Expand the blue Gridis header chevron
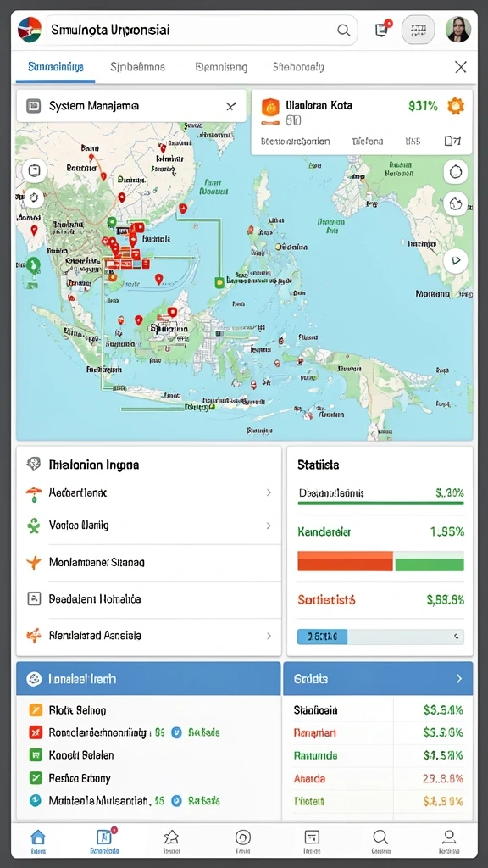 [458, 679]
